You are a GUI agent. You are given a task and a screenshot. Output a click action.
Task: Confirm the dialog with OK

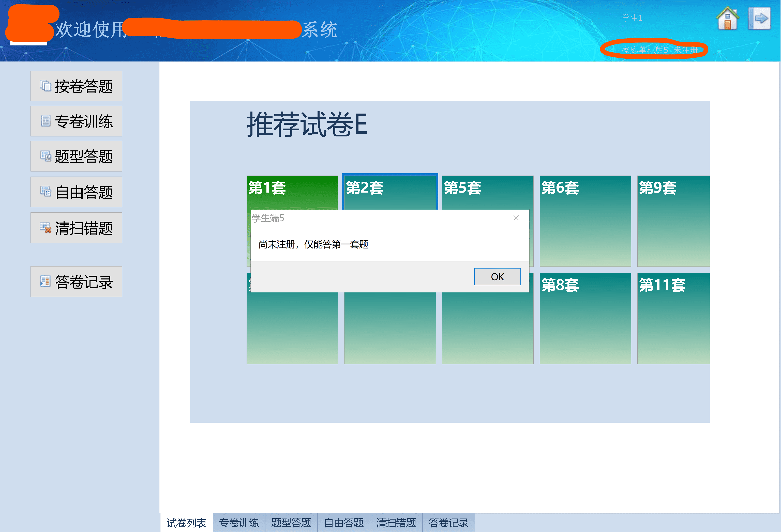tap(497, 277)
